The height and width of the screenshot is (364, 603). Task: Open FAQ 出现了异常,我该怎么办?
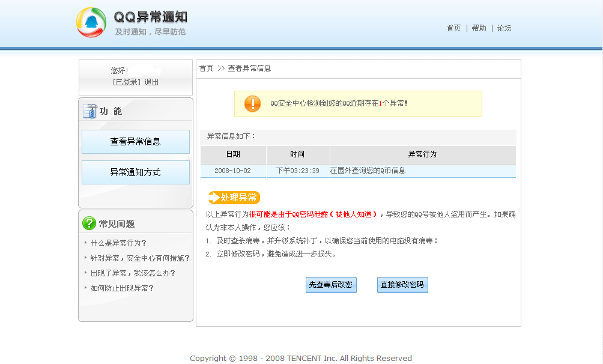(133, 273)
